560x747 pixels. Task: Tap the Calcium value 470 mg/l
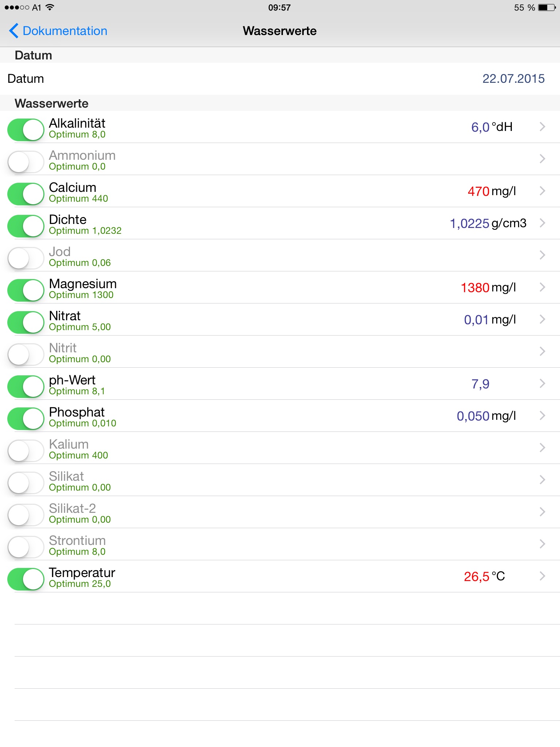click(491, 191)
